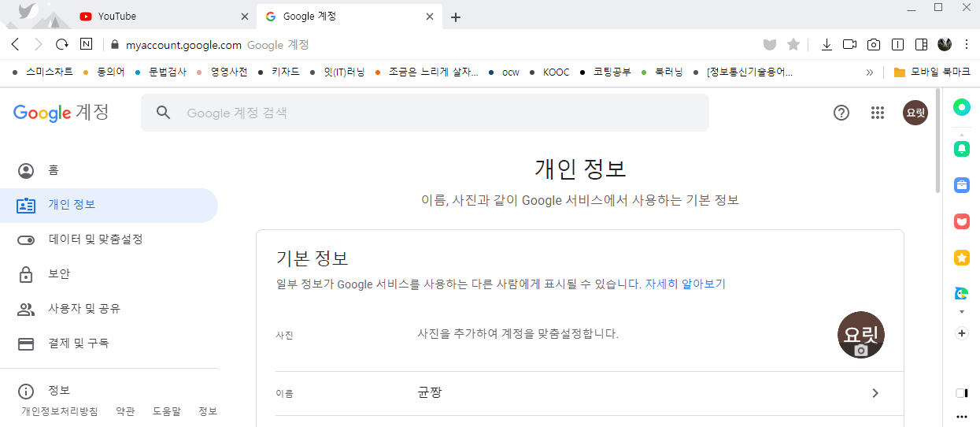This screenshot has width=980, height=427.
Task: Toggle the split sidebar panel icon
Action: [922, 45]
